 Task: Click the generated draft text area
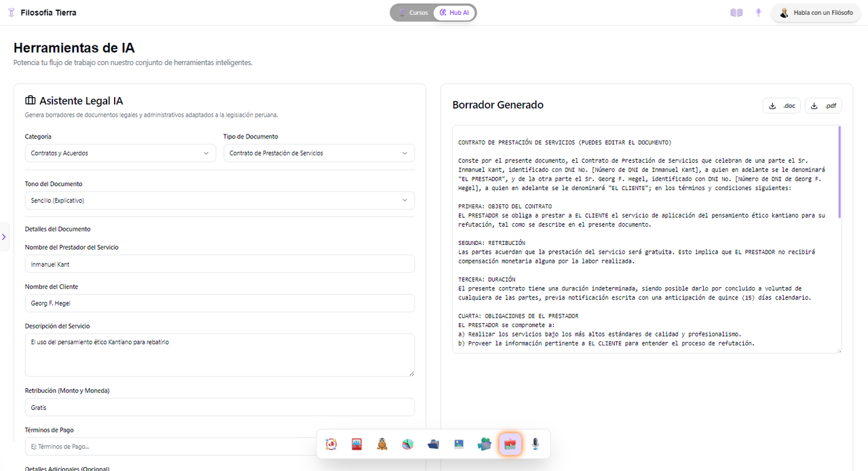647,239
